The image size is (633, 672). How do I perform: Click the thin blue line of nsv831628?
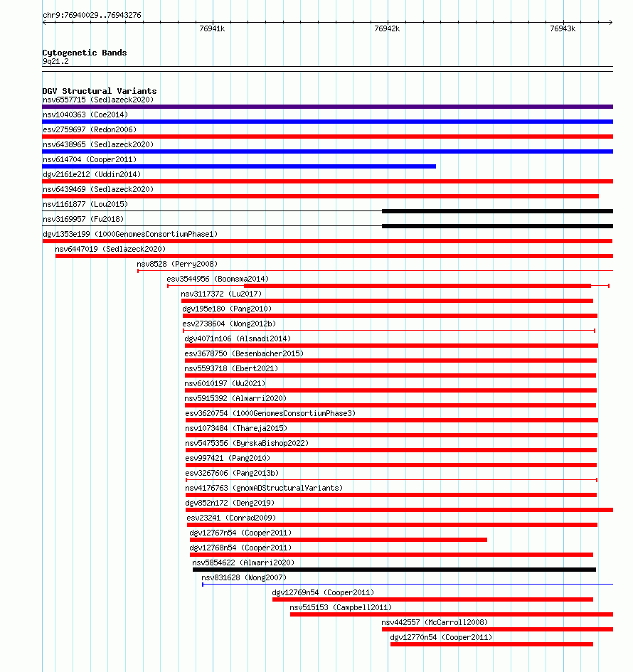pyautogui.click(x=408, y=584)
